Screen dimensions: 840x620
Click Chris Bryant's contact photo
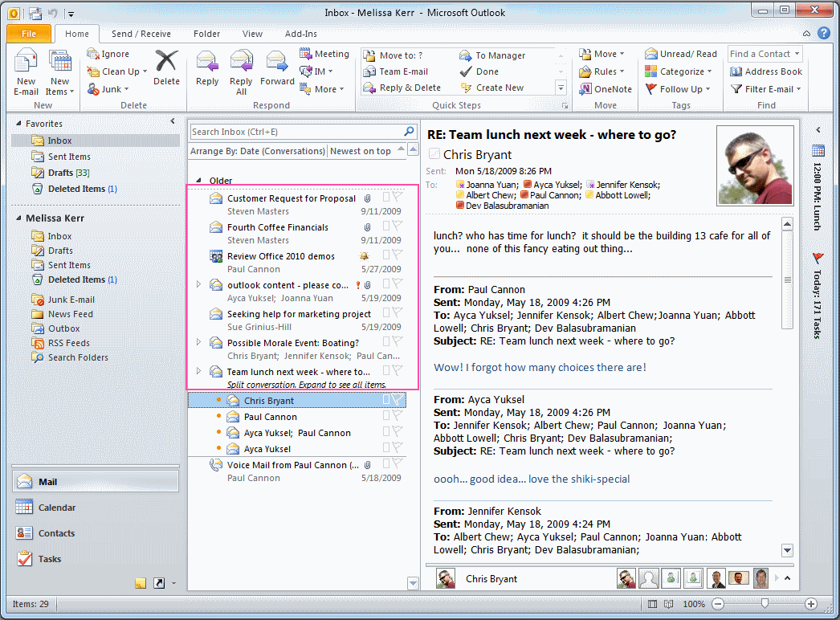pyautogui.click(x=755, y=165)
